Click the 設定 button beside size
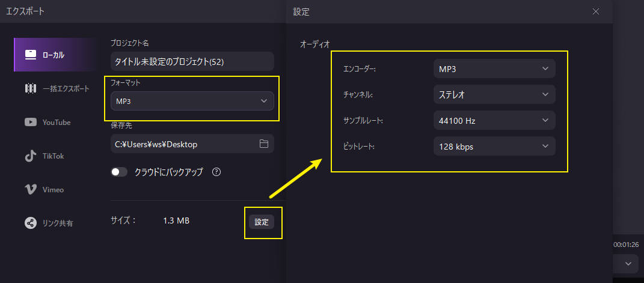 click(x=262, y=222)
